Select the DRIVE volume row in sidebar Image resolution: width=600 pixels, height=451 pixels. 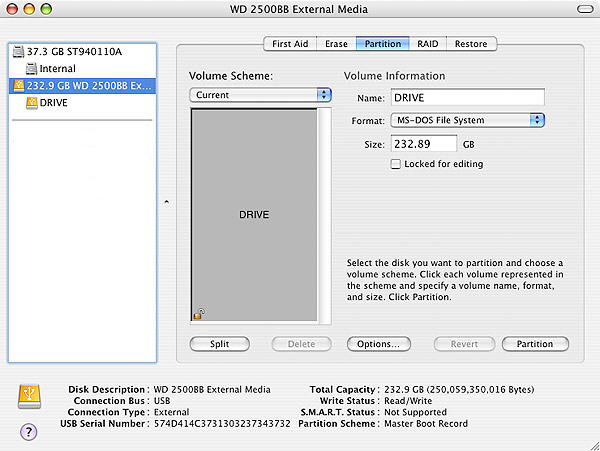(82, 103)
